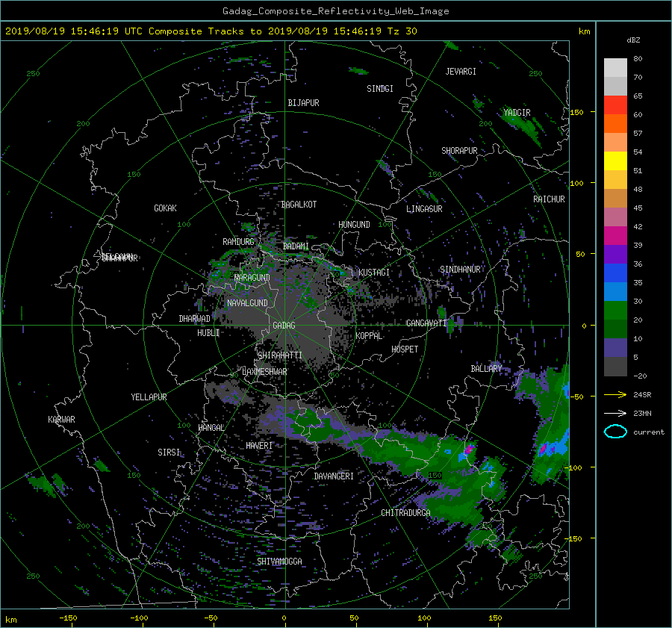Image resolution: width=672 pixels, height=628 pixels.
Task: Click the -150 tick on bottom km axis
Action: click(x=68, y=618)
